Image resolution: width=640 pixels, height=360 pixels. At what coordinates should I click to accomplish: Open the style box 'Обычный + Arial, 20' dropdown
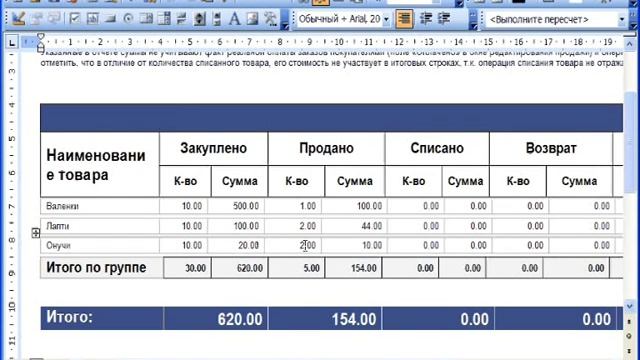pyautogui.click(x=386, y=19)
